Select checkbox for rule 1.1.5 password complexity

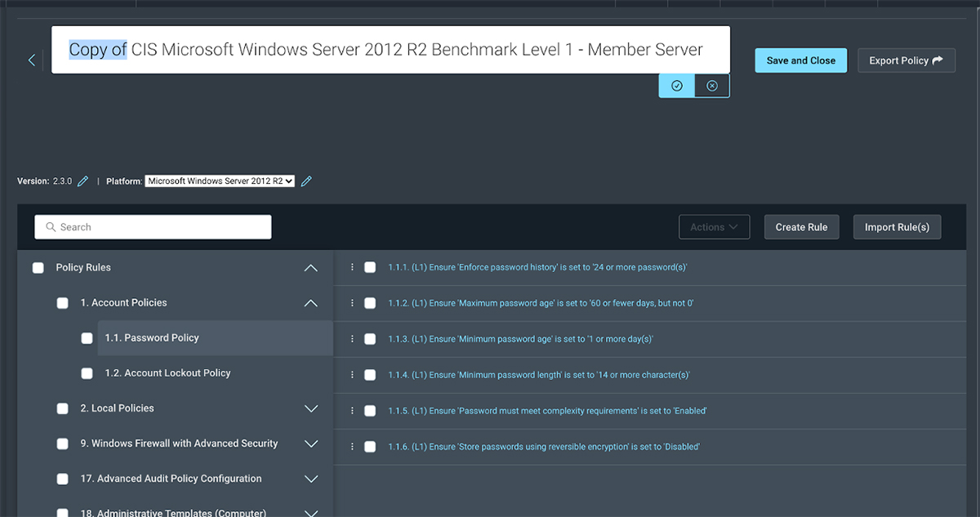coord(370,411)
